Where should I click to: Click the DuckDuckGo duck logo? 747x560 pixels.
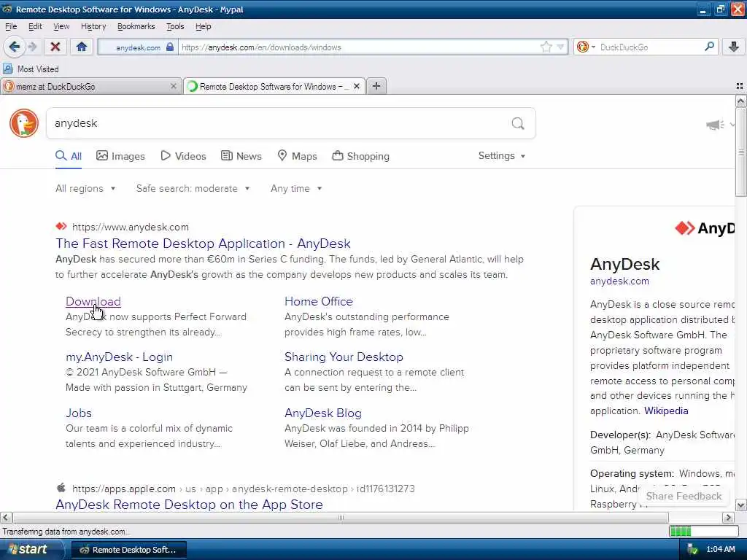point(24,123)
